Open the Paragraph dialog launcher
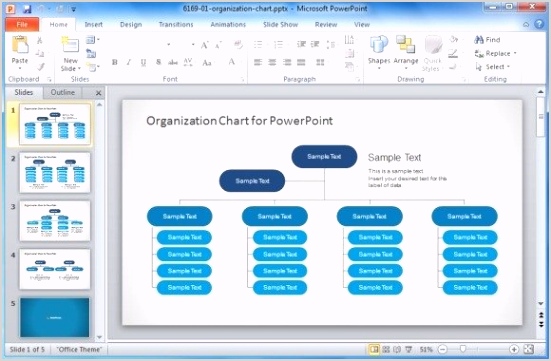The image size is (551, 361). coord(358,80)
